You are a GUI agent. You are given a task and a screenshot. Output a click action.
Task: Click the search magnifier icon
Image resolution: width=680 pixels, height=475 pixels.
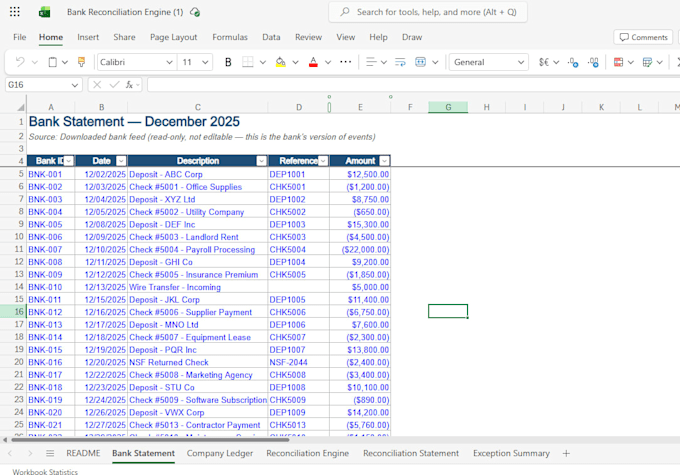345,12
